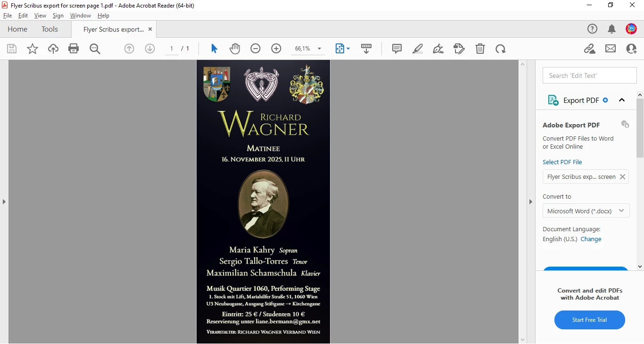Image resolution: width=644 pixels, height=344 pixels.
Task: Send file by email envelope icon
Action: click(x=611, y=49)
